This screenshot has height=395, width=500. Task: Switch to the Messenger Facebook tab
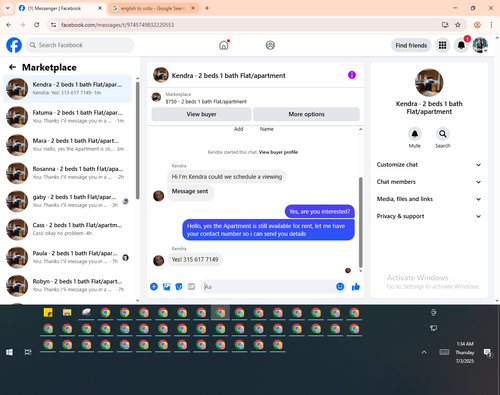(60, 8)
